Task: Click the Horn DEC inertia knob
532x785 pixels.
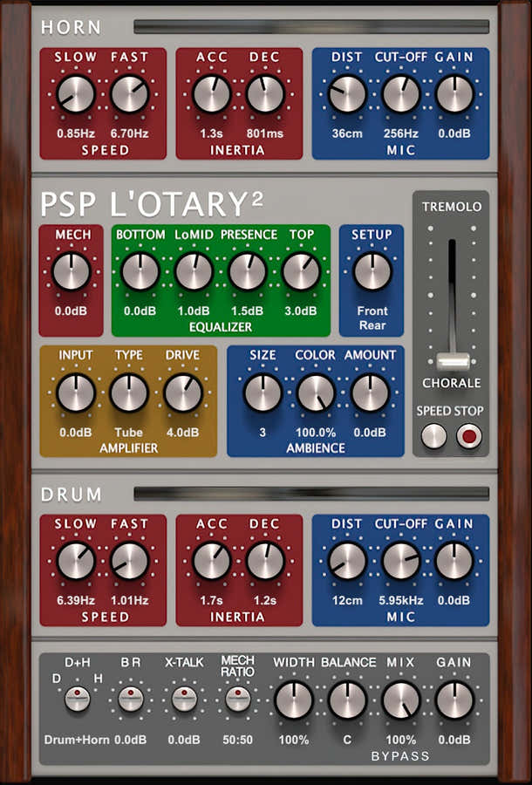Action: pyautogui.click(x=265, y=94)
